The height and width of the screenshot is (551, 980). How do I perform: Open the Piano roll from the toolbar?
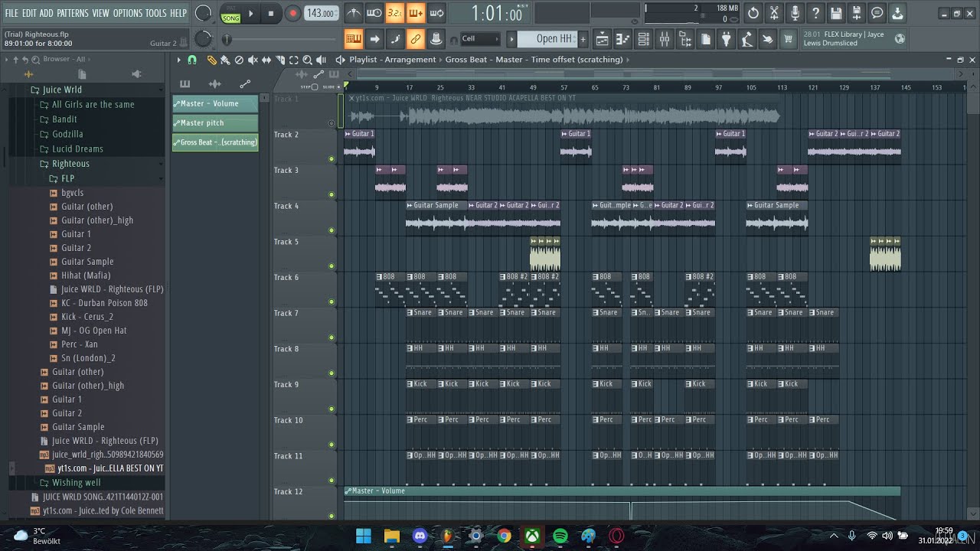point(623,39)
